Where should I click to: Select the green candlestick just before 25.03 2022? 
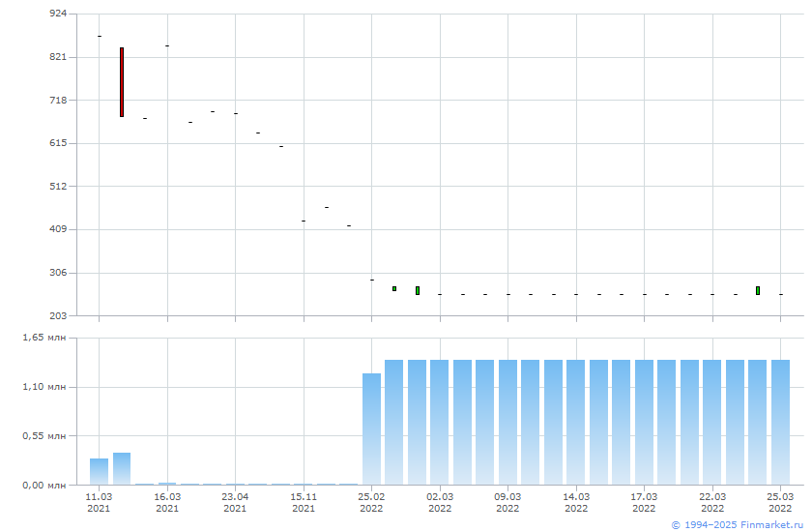tap(758, 290)
